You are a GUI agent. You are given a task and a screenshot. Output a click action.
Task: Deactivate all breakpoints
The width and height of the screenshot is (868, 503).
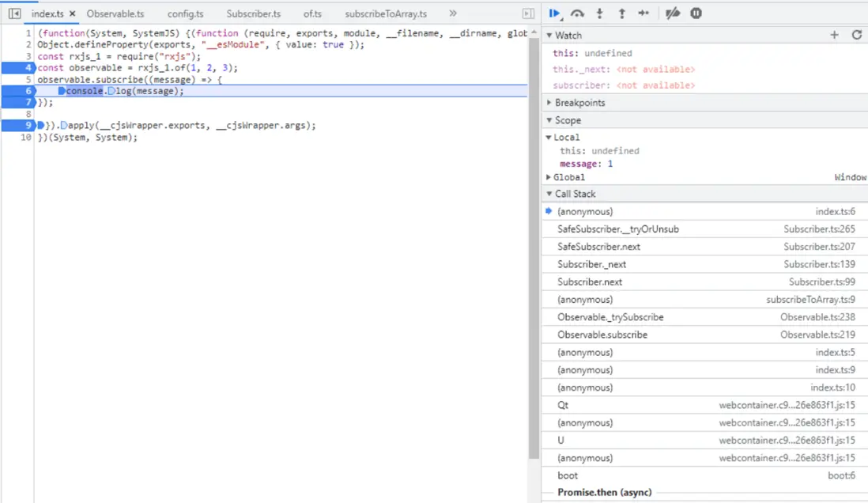point(673,13)
